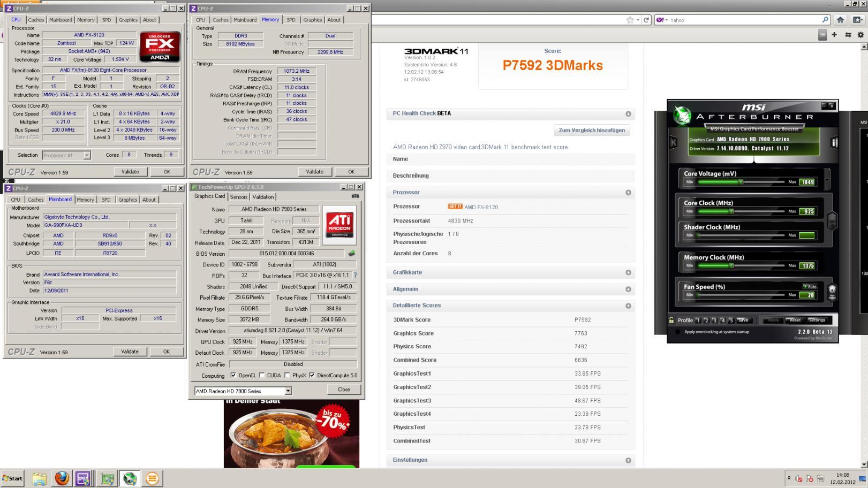Click the Afterburner user define fan icon
The width and height of the screenshot is (868, 488).
point(832,292)
